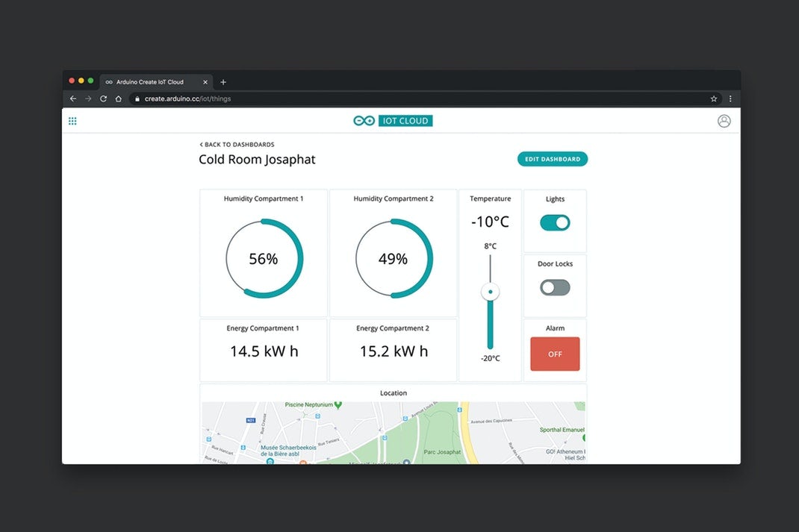
Task: Click the -20°C slider minimum label
Action: pyautogui.click(x=490, y=358)
